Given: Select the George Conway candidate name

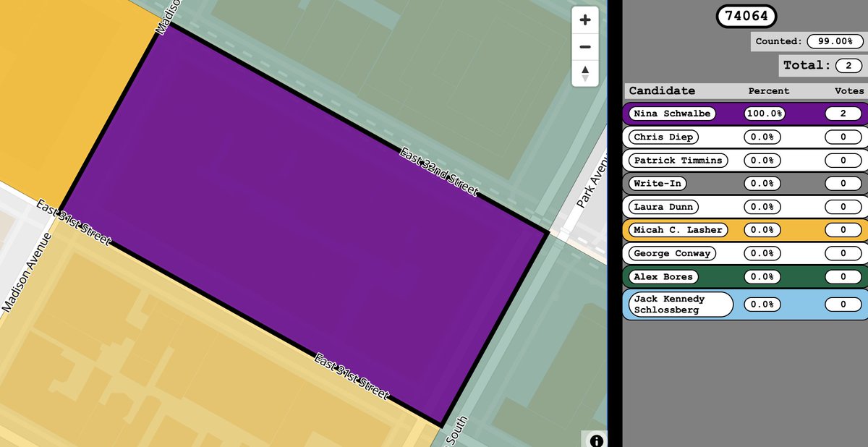Looking at the screenshot, I should 671,253.
